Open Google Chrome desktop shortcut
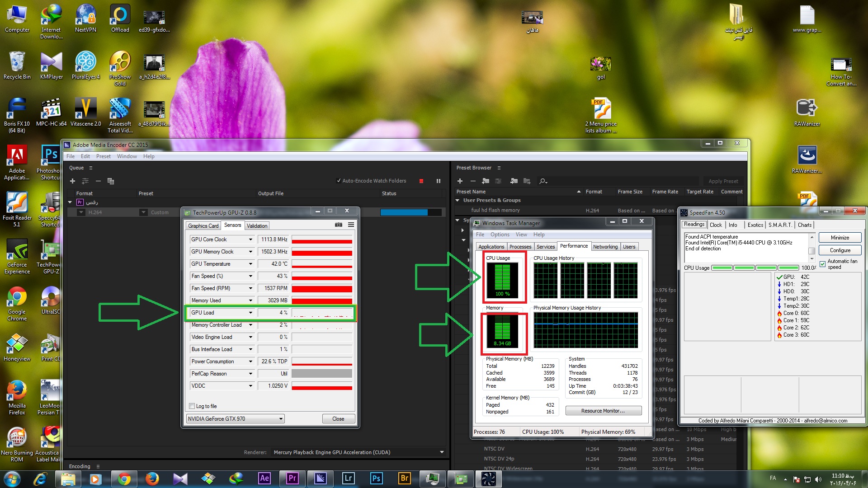This screenshot has width=868, height=488. pyautogui.click(x=17, y=304)
